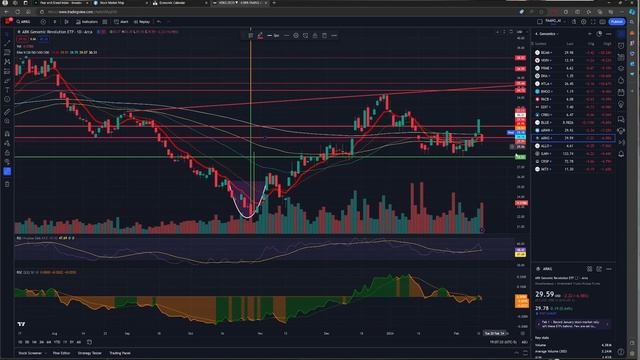Switch to the Economic Calendar browser tab
Viewport: 640px width, 360px height.
(x=179, y=3)
